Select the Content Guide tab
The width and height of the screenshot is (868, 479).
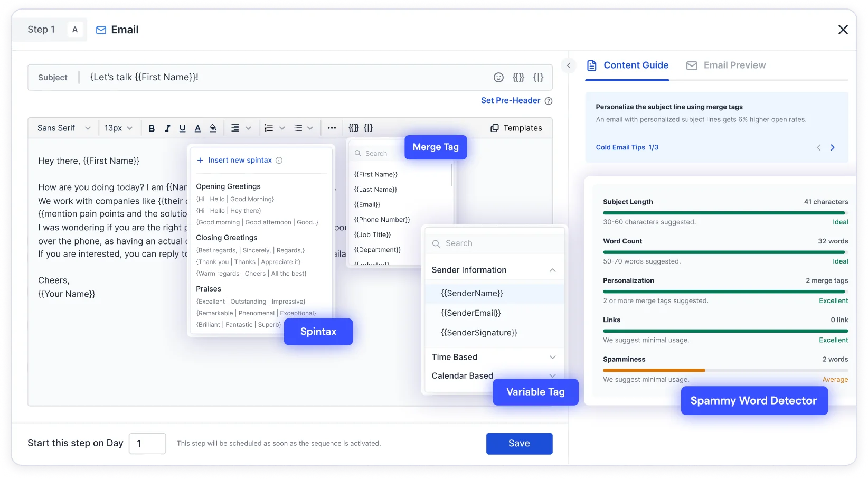628,65
